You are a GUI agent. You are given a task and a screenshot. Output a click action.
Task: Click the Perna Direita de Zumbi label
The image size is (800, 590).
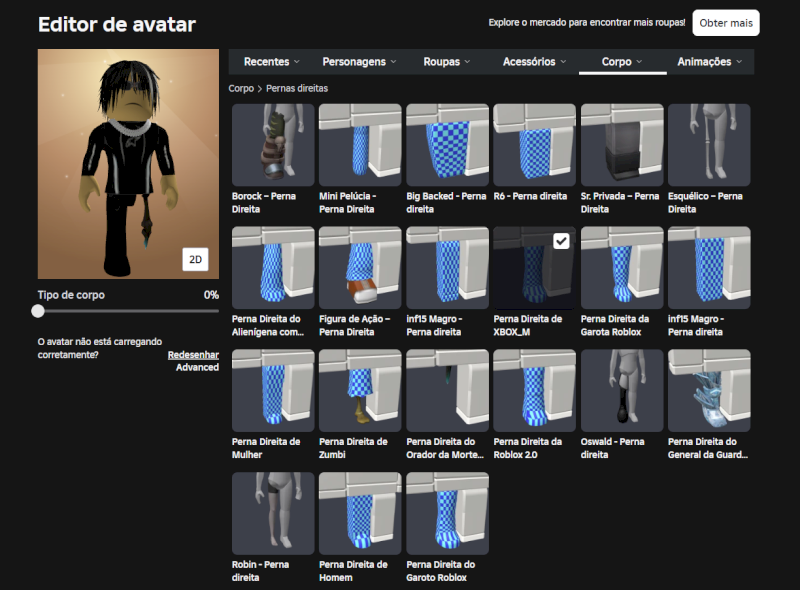(353, 448)
